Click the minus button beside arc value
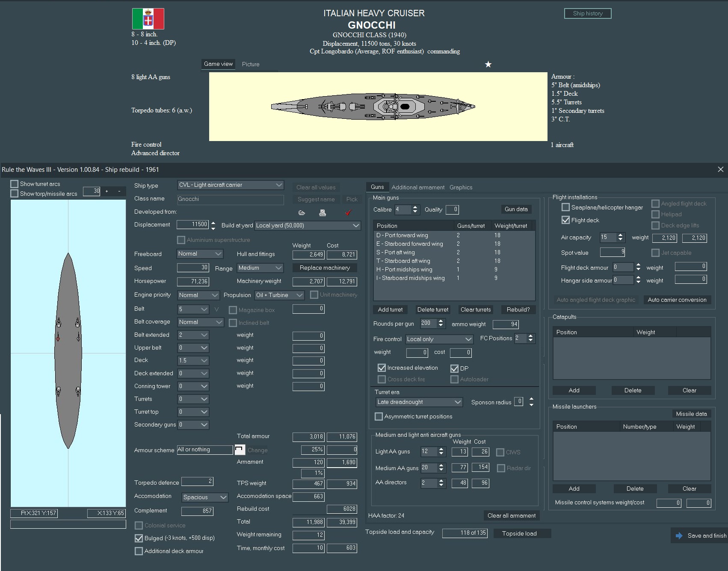Viewport: 728px width, 571px height. [x=119, y=191]
